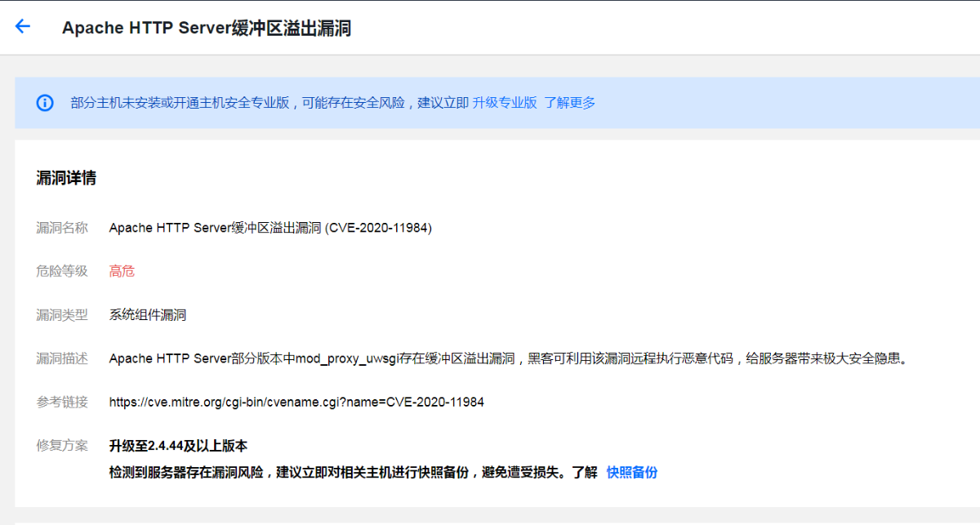This screenshot has height=525, width=980.
Task: Click the 漏洞描述 field label
Action: coord(62,358)
